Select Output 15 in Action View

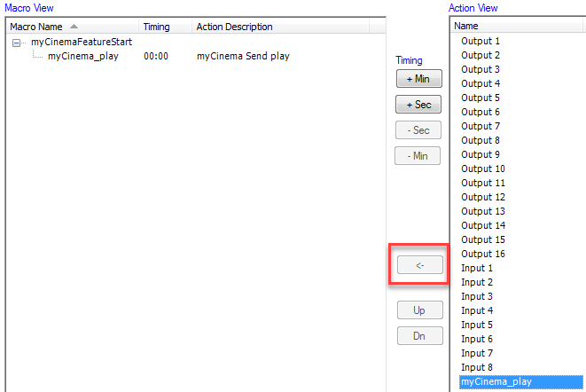(x=483, y=240)
